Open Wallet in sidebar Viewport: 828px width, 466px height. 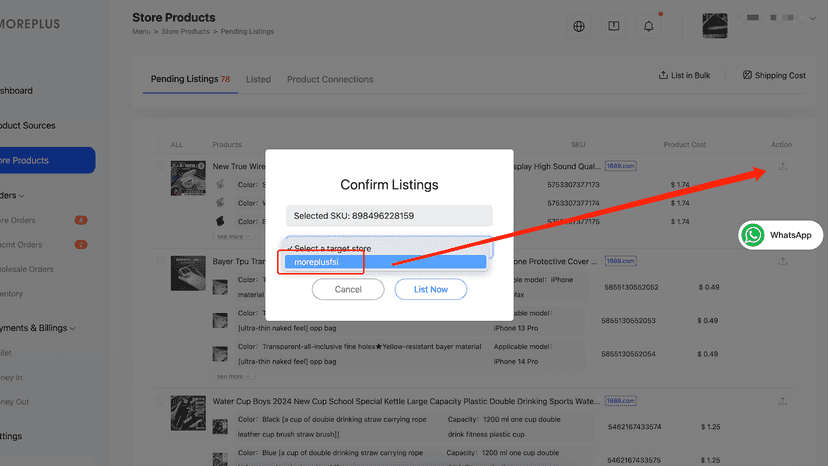click(x=6, y=353)
